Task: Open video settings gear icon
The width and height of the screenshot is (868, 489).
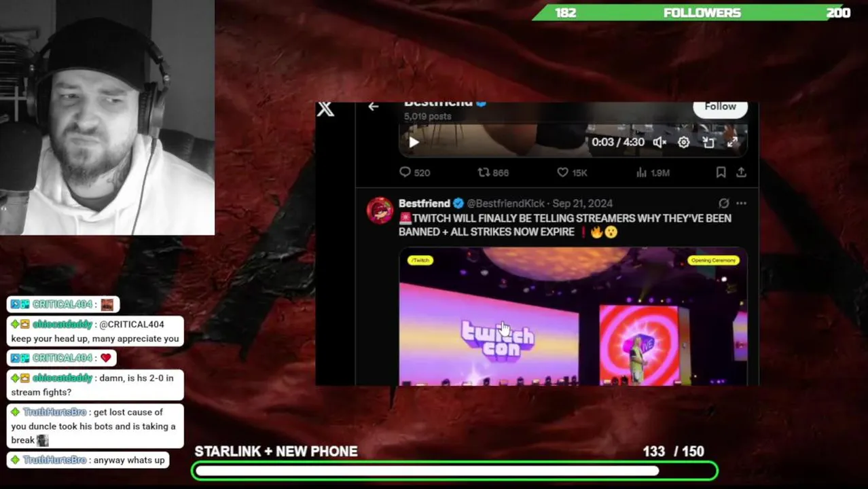Action: (683, 142)
